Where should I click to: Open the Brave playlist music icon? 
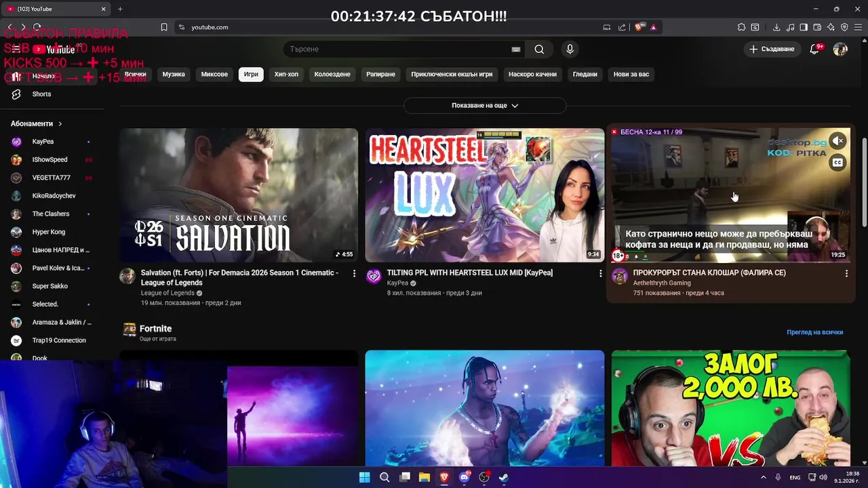tap(790, 27)
